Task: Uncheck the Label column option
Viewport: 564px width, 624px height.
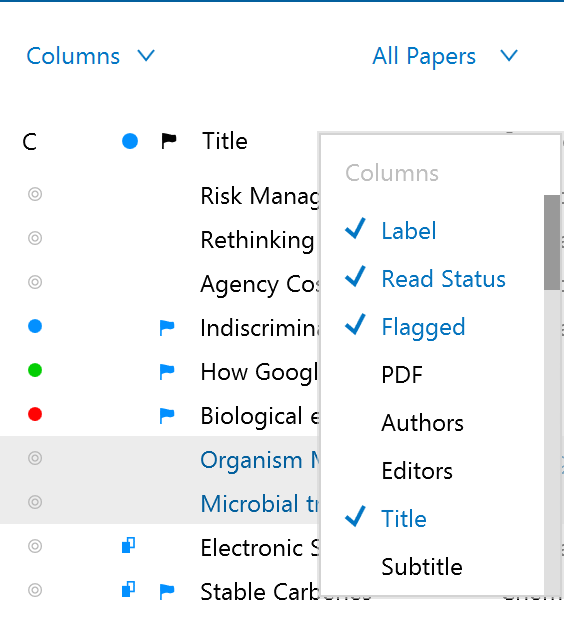Action: 408,230
